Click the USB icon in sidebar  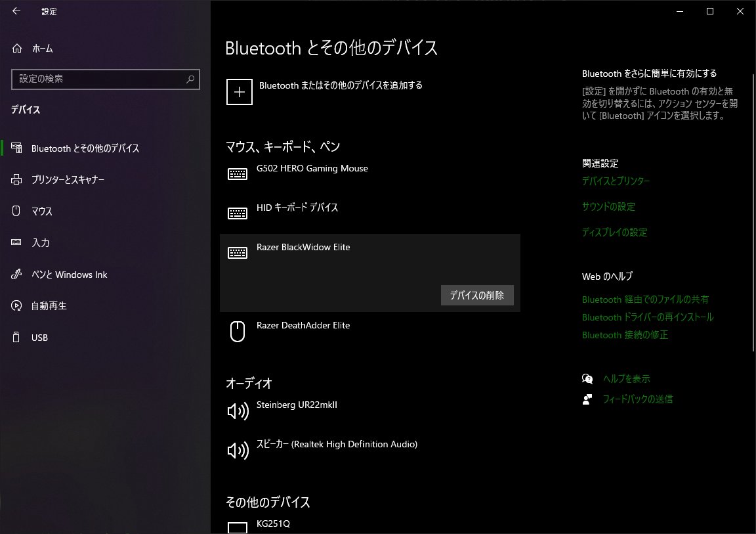tap(16, 337)
